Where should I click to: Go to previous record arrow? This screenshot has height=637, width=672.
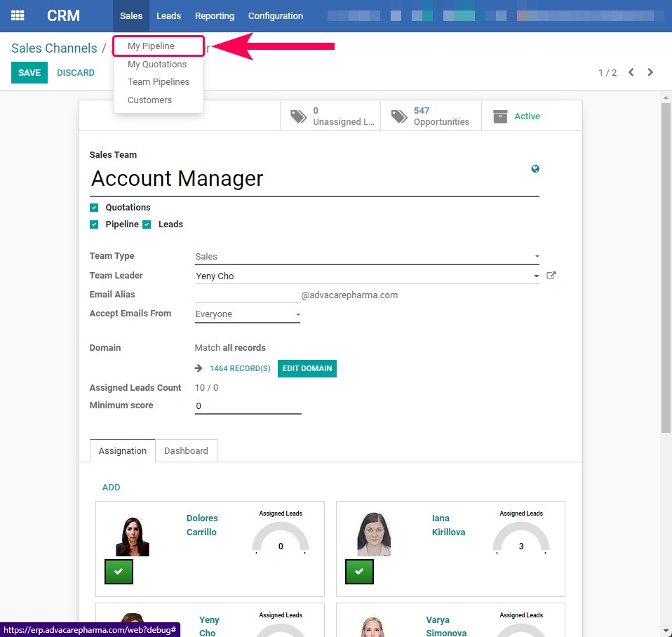coord(631,72)
